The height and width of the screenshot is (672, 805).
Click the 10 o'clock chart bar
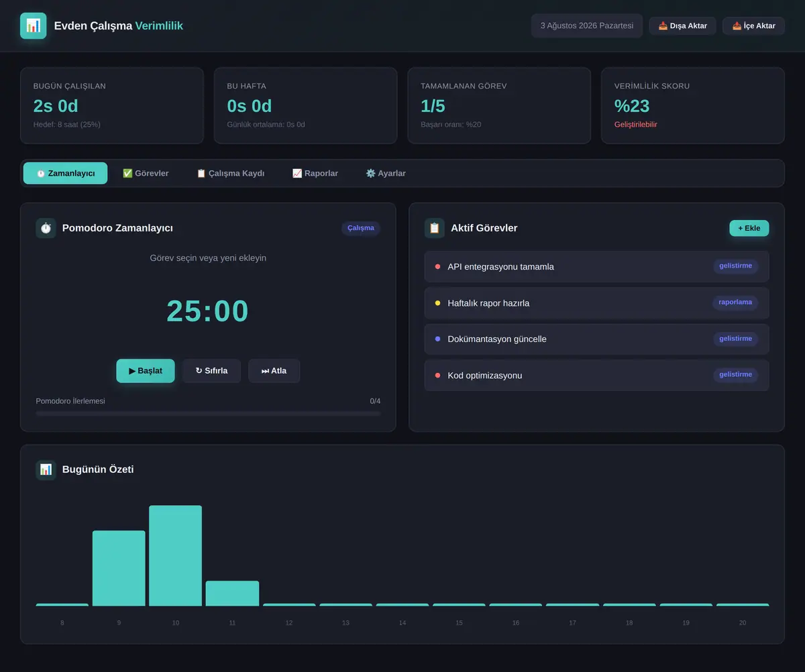(175, 556)
